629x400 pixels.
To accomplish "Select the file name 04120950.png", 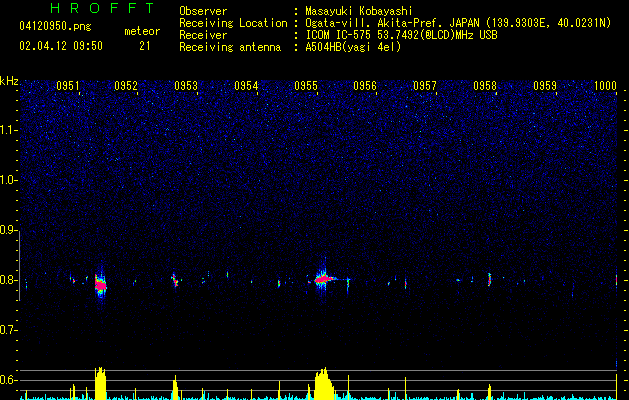I will coord(55,27).
